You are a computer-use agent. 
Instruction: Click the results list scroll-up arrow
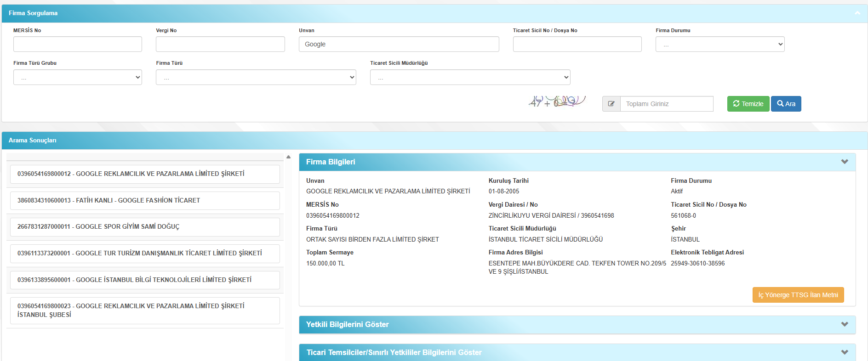[x=289, y=157]
